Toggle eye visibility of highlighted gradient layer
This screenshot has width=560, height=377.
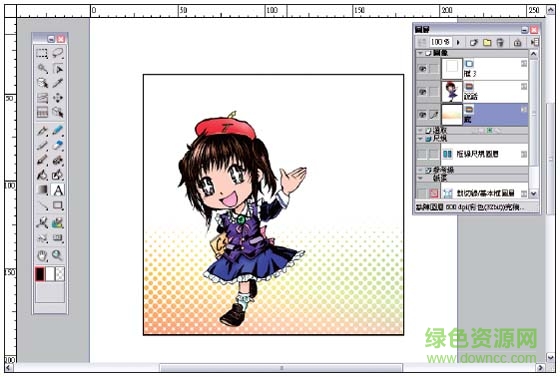[422, 115]
